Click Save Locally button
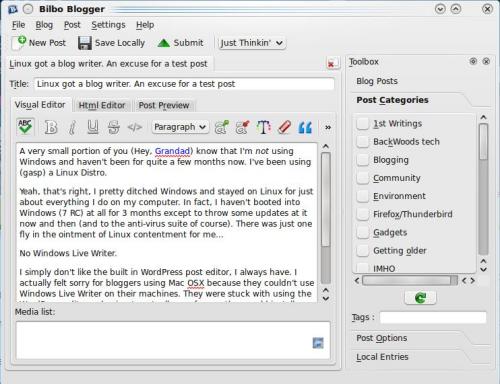Viewport: 500px width, 384px height. [111, 43]
